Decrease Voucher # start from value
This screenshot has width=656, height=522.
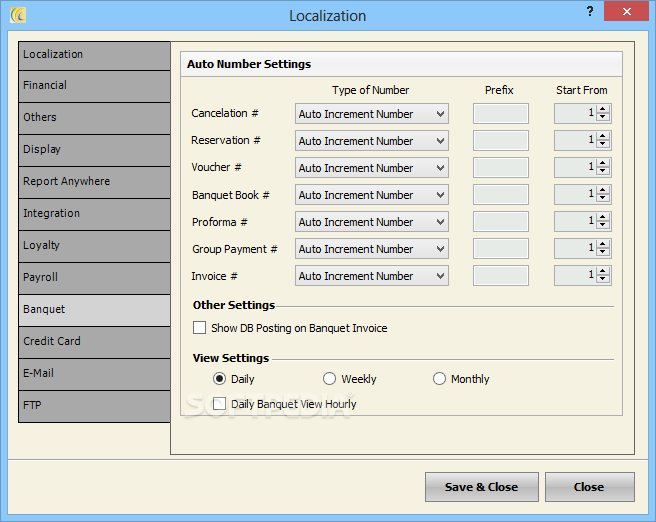[x=603, y=171]
